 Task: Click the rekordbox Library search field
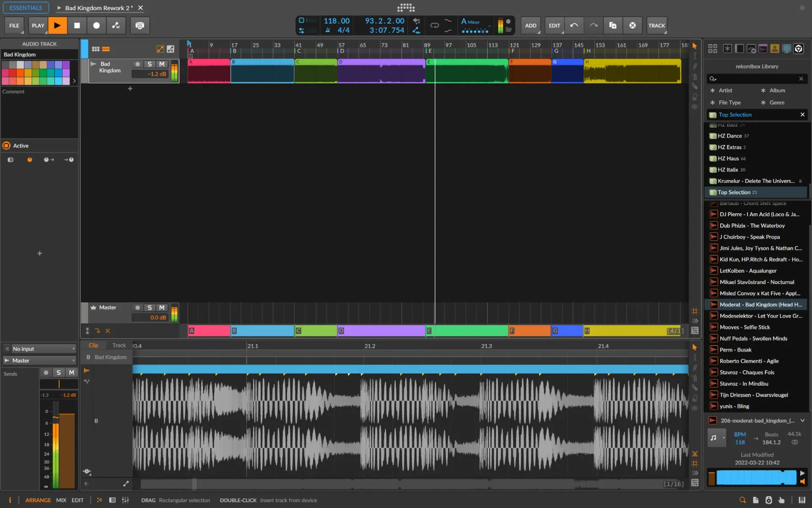(x=756, y=79)
